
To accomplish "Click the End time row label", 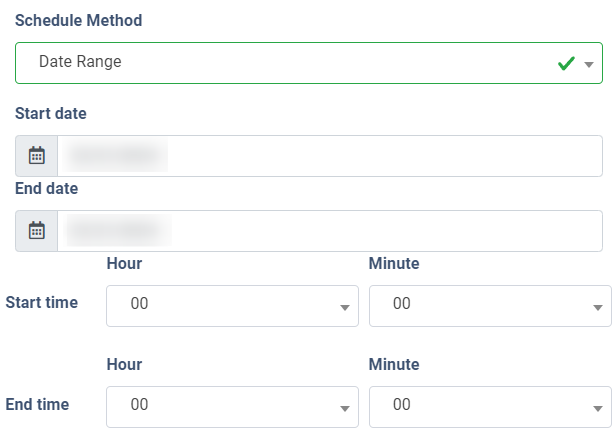I will tap(38, 404).
